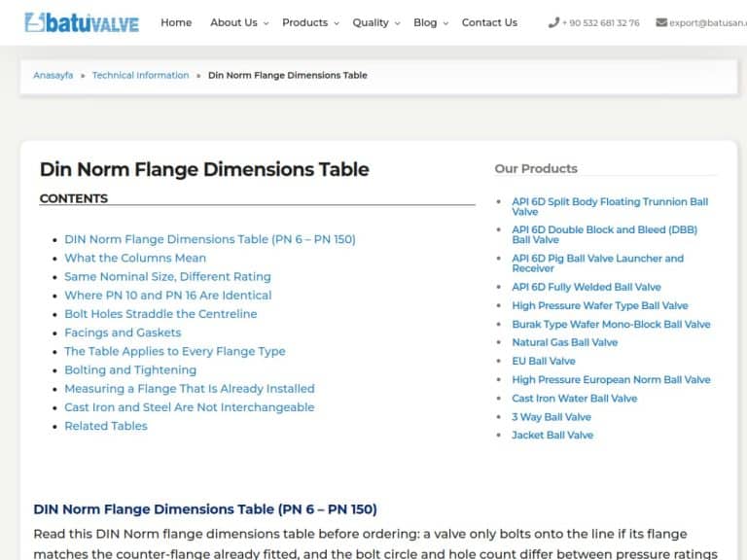The width and height of the screenshot is (747, 560).
Task: Jump to Measuring a Flange That Is Already Installed
Action: 190,389
